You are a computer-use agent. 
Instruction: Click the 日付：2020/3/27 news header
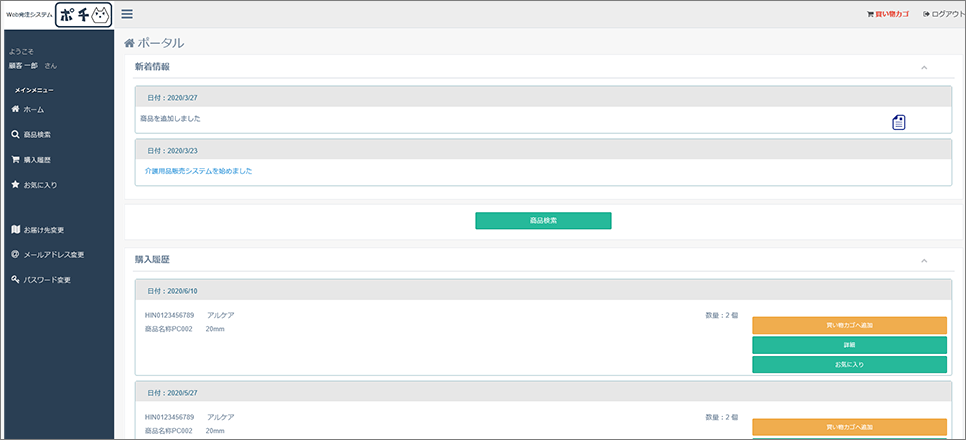[543, 97]
